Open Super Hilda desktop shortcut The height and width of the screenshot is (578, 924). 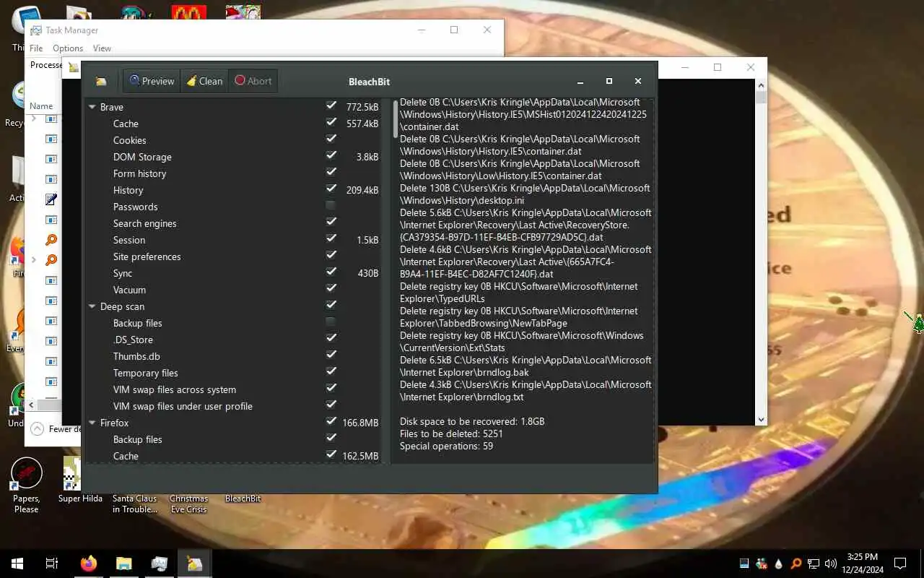[x=80, y=480]
